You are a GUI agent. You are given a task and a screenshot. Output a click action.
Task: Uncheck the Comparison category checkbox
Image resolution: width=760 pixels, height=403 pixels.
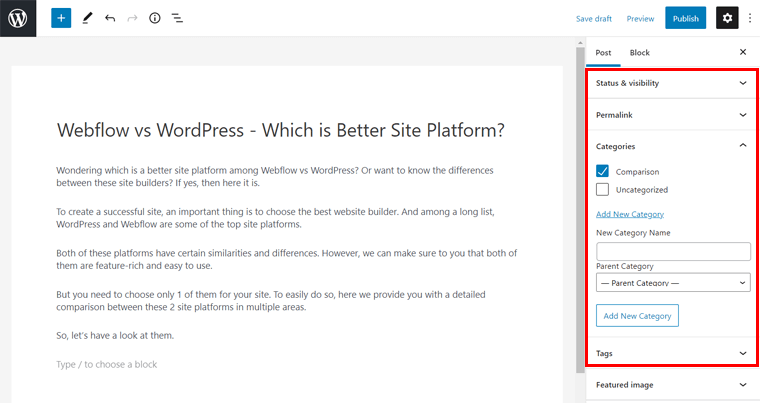(x=602, y=171)
